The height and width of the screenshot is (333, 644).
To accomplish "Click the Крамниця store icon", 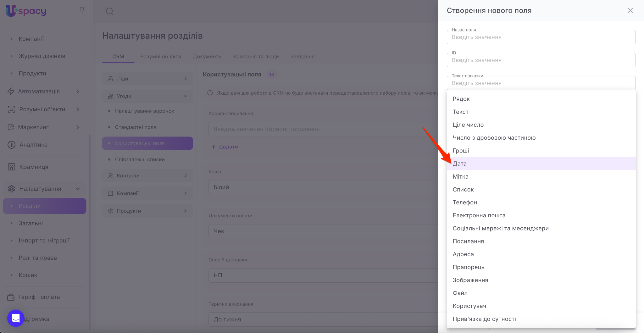I will click(x=12, y=167).
